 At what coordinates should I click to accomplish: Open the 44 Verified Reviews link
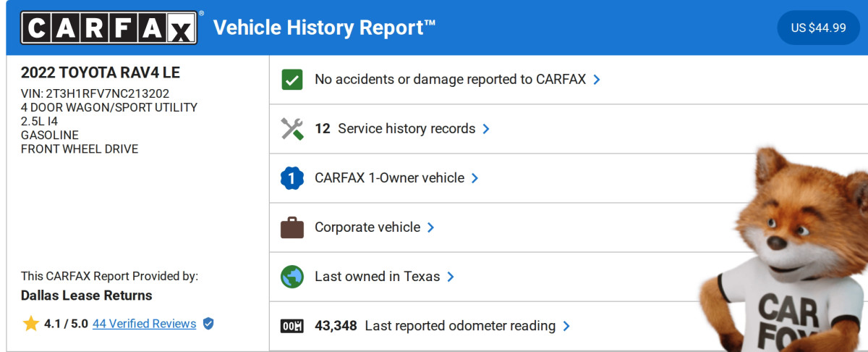pos(144,324)
